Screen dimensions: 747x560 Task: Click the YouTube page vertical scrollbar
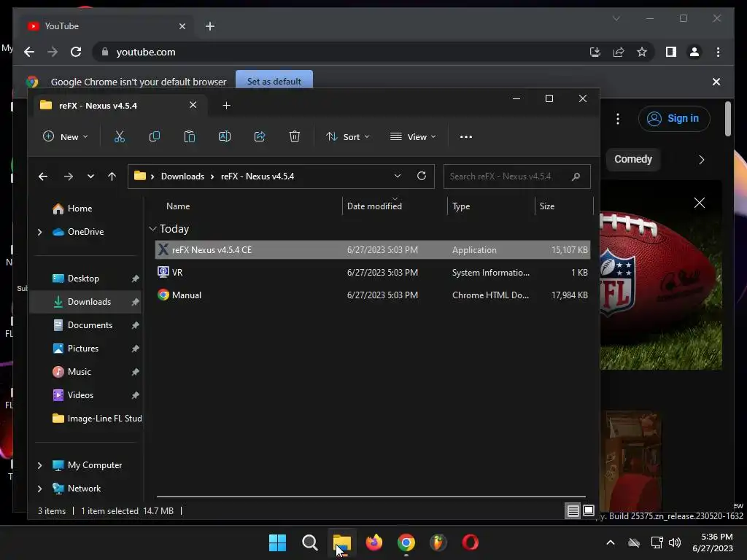tap(728, 119)
